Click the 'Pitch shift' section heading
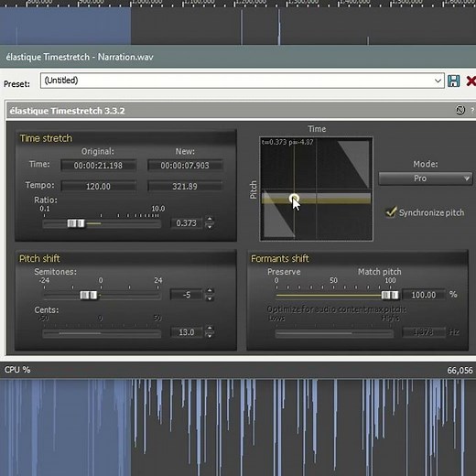Viewport: 476px width, 476px height. (39, 258)
